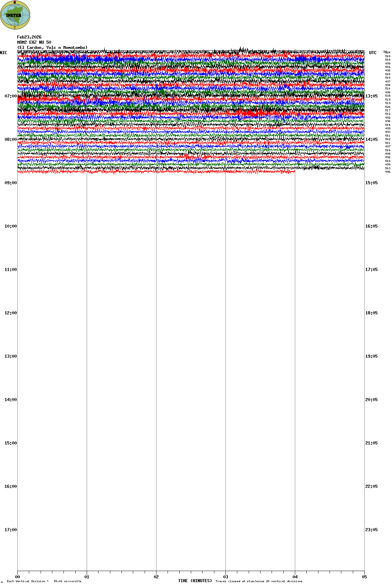The image size is (392, 586).
Task: Click the Traces clipped footnote text
Action: tap(259, 581)
